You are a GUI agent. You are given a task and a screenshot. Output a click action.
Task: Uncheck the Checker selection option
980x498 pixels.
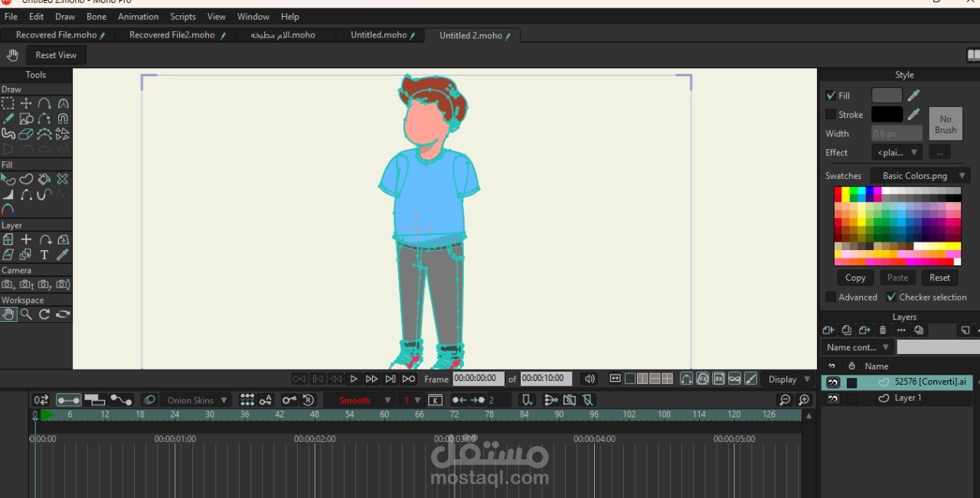coord(891,297)
